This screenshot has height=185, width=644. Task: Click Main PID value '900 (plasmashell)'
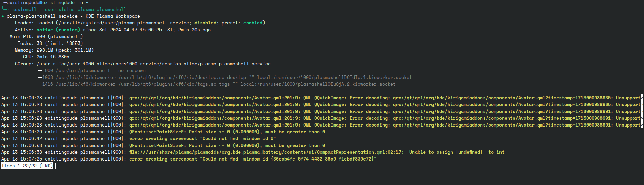click(60, 36)
